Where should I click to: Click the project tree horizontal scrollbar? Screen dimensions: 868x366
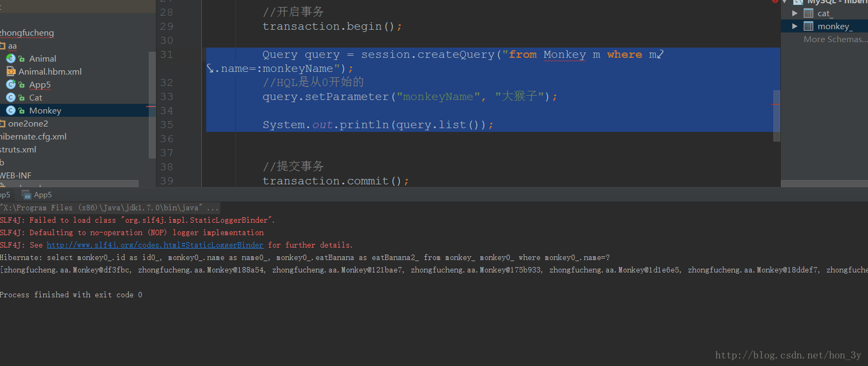click(x=69, y=184)
